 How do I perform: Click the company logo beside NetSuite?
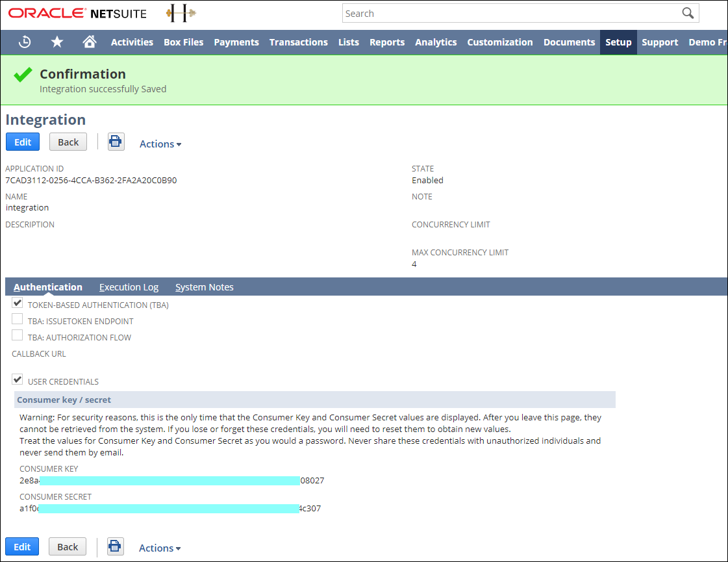tap(181, 14)
